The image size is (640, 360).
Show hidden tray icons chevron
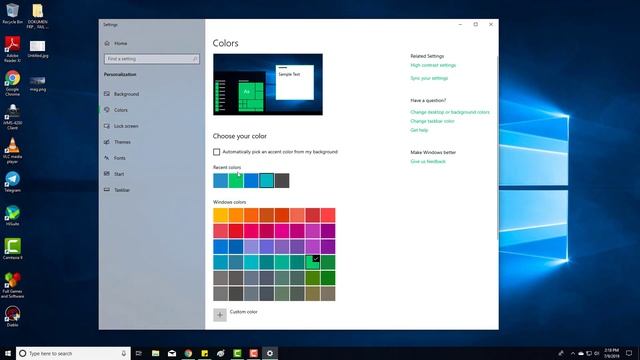pyautogui.click(x=573, y=353)
